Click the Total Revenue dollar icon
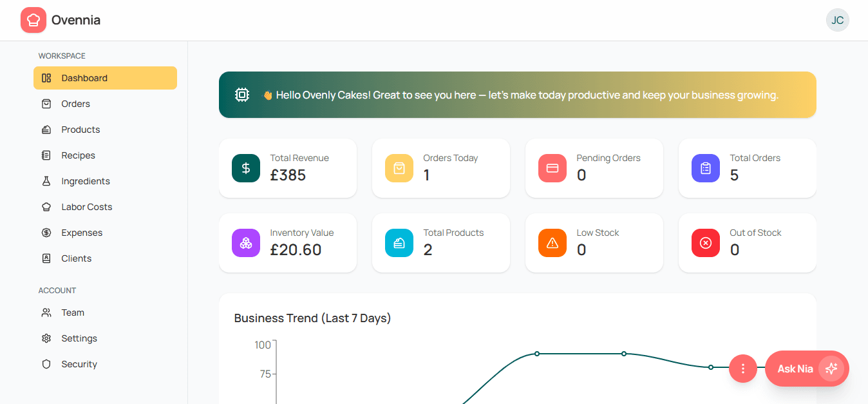 pyautogui.click(x=245, y=168)
